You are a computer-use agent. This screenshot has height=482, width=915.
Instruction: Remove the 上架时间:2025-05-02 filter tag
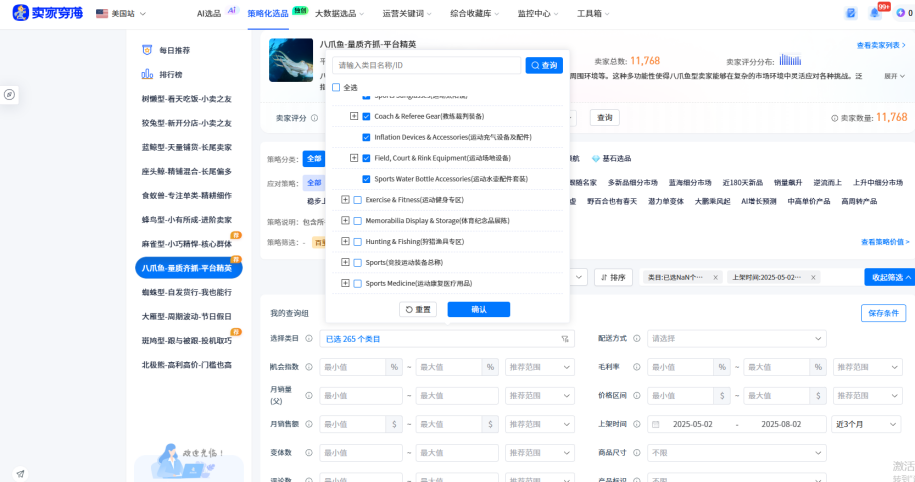(x=813, y=278)
